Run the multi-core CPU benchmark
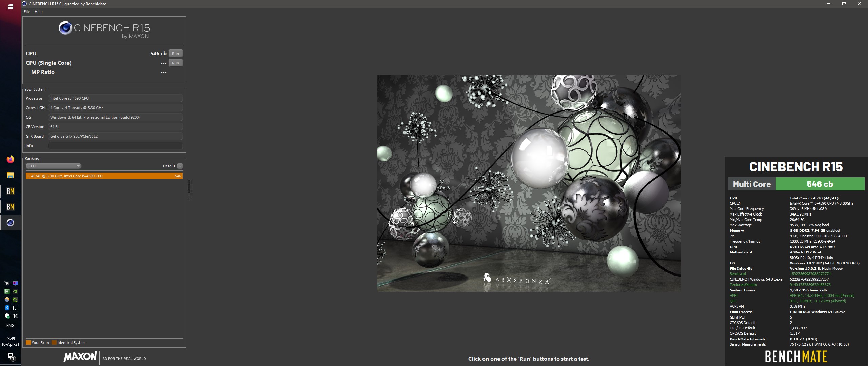This screenshot has width=868, height=366. point(175,53)
